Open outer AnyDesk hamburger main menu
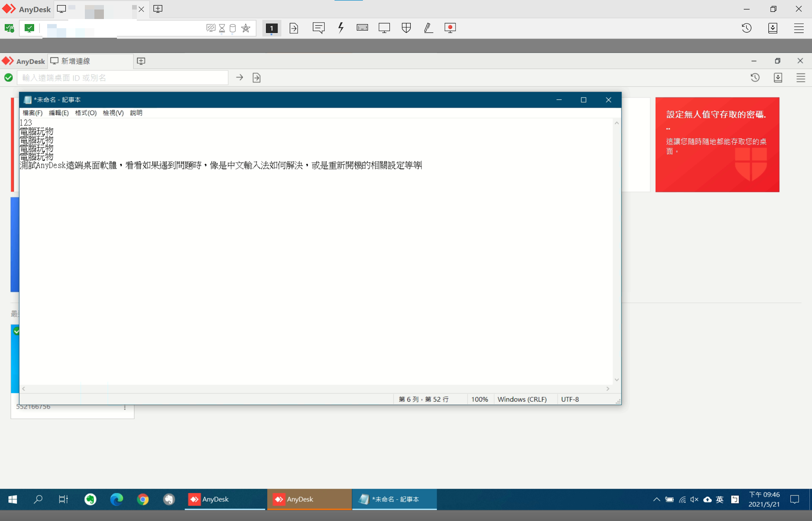 pyautogui.click(x=799, y=28)
